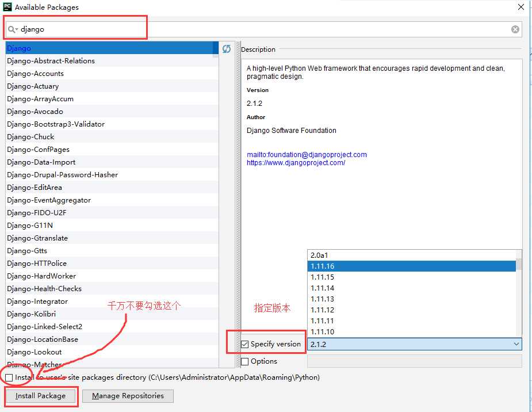Select version 1.11.12 from the list
Image resolution: width=532 pixels, height=412 pixels.
click(x=412, y=310)
